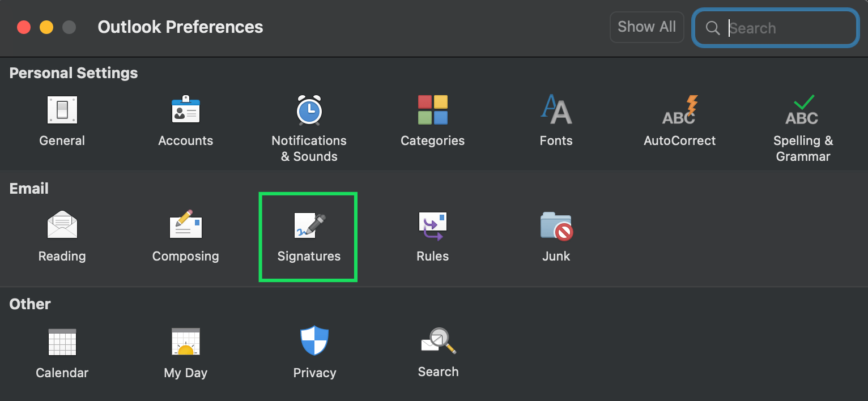This screenshot has height=401, width=868.
Task: Open the Privacy preferences
Action: 314,351
